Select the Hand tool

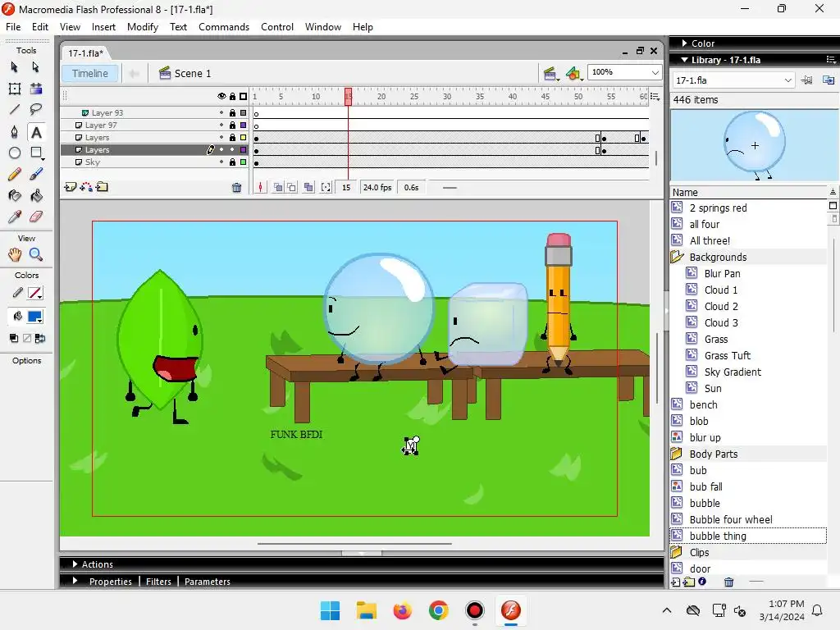click(x=15, y=254)
